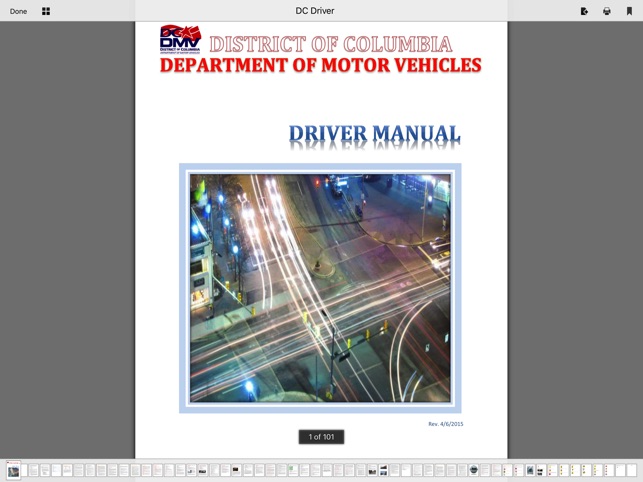
Task: Click "DEPARTMENT OF MOTOR VEHICLES" red text
Action: coord(320,66)
